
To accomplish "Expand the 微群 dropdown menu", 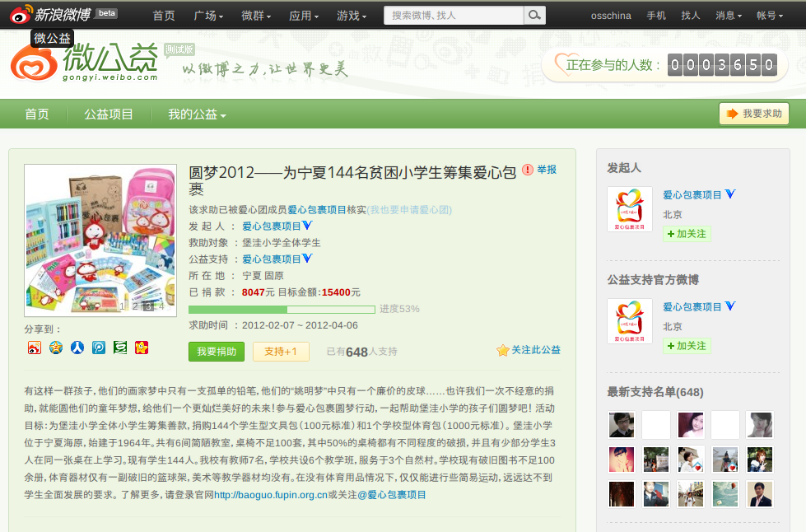I will coord(256,16).
